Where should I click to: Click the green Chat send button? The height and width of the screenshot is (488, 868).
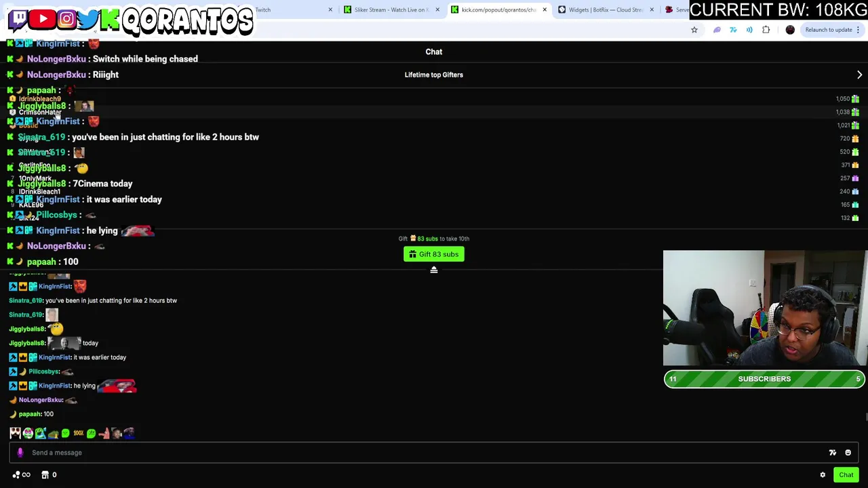pos(846,475)
